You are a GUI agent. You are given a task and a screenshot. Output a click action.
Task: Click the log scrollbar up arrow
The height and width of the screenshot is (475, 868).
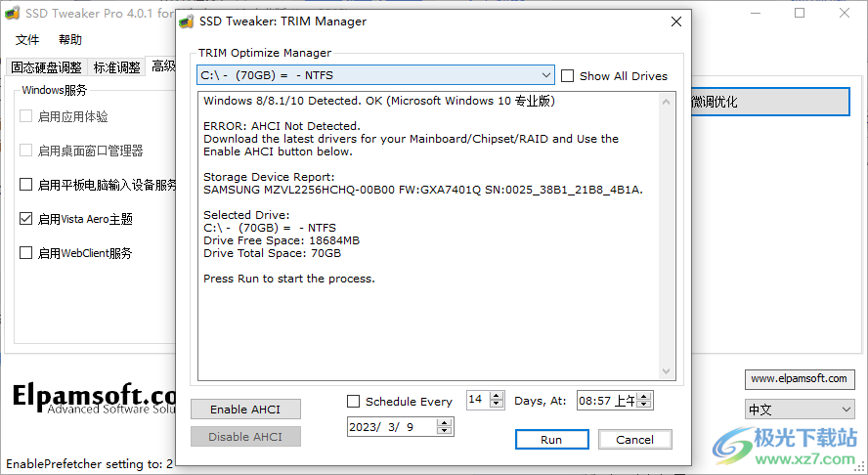pyautogui.click(x=666, y=102)
